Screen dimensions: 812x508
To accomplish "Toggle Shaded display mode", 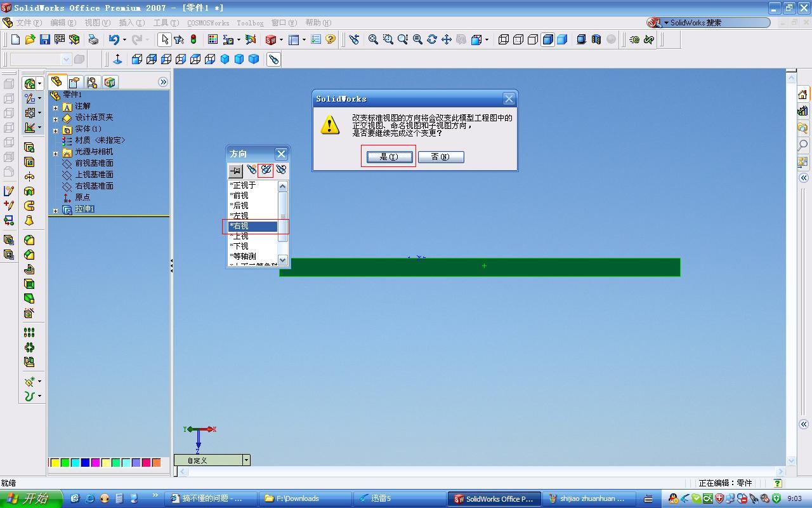I will click(x=562, y=39).
